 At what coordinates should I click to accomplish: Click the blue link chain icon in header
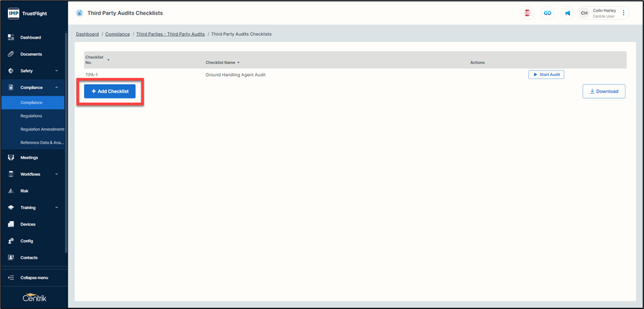pyautogui.click(x=548, y=13)
